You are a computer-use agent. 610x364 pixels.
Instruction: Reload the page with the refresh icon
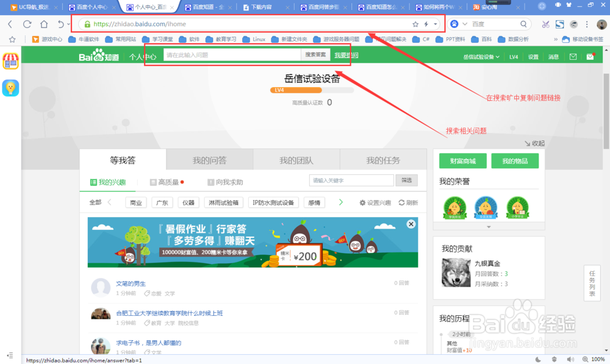pos(27,24)
